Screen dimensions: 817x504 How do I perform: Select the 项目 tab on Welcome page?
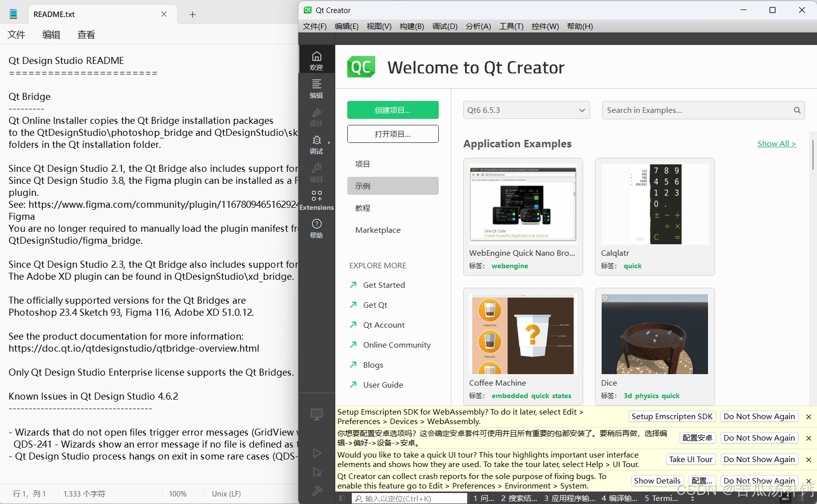(x=393, y=164)
